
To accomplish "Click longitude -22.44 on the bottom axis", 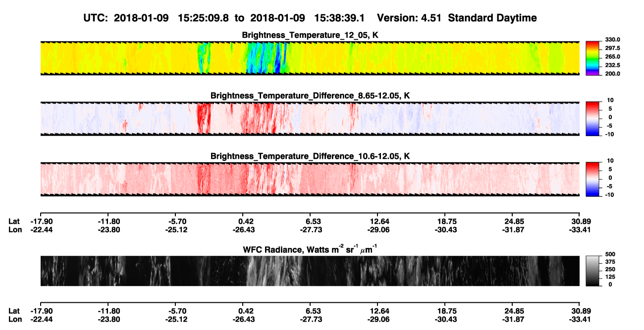I will click(x=41, y=319).
